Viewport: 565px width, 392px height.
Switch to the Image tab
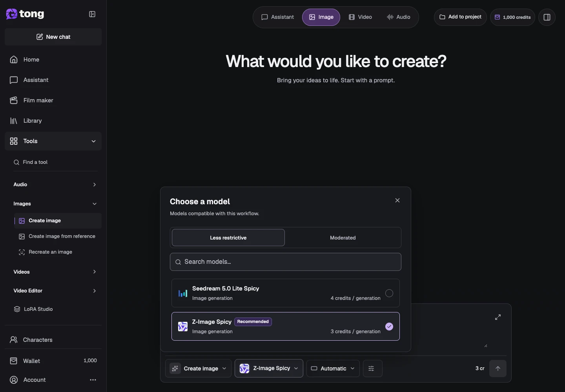click(321, 17)
